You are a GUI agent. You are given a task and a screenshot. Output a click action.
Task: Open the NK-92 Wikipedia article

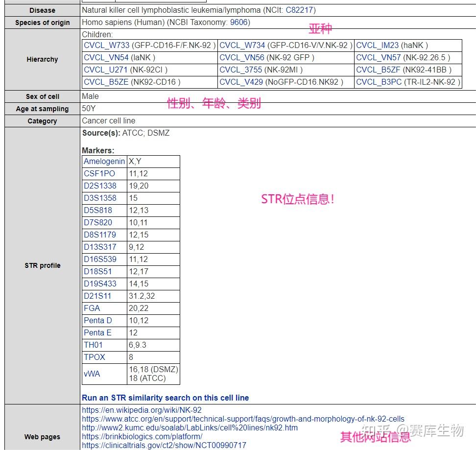tap(142, 410)
